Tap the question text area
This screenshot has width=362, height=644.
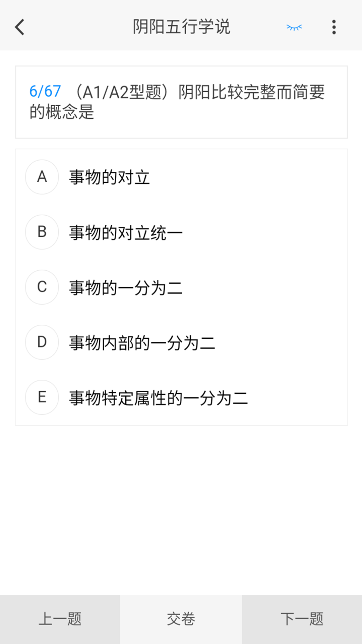point(181,101)
